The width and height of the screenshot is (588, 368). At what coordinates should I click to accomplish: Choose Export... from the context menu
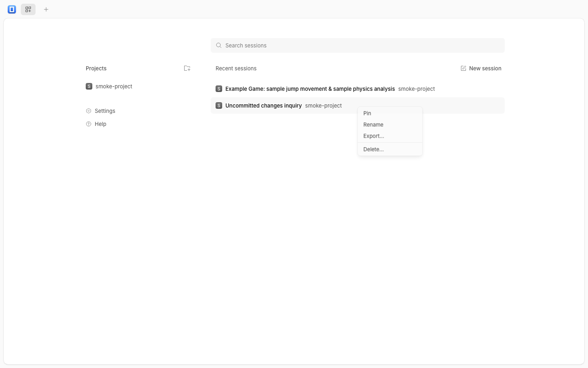[x=390, y=136]
